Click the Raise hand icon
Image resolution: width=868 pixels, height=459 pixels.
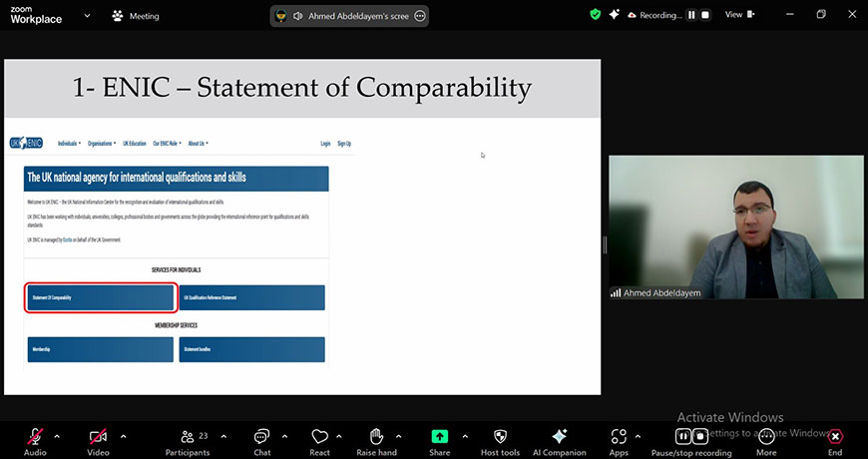tap(376, 436)
